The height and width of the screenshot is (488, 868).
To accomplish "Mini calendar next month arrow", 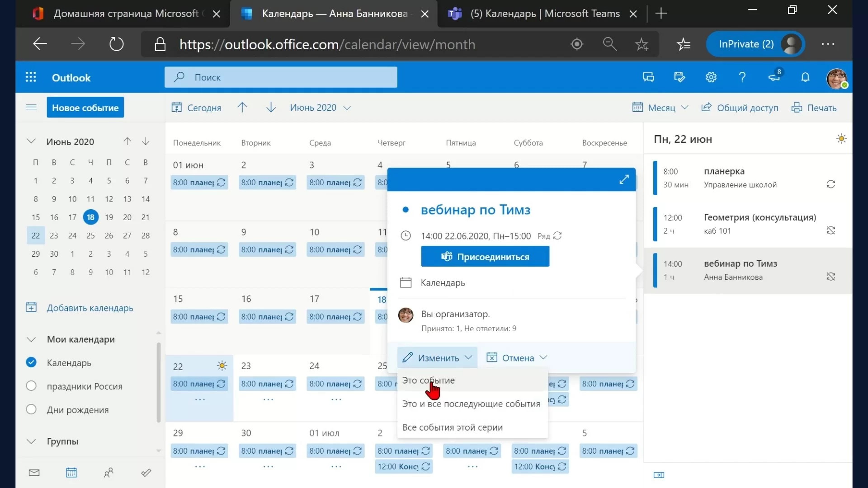I will (146, 141).
